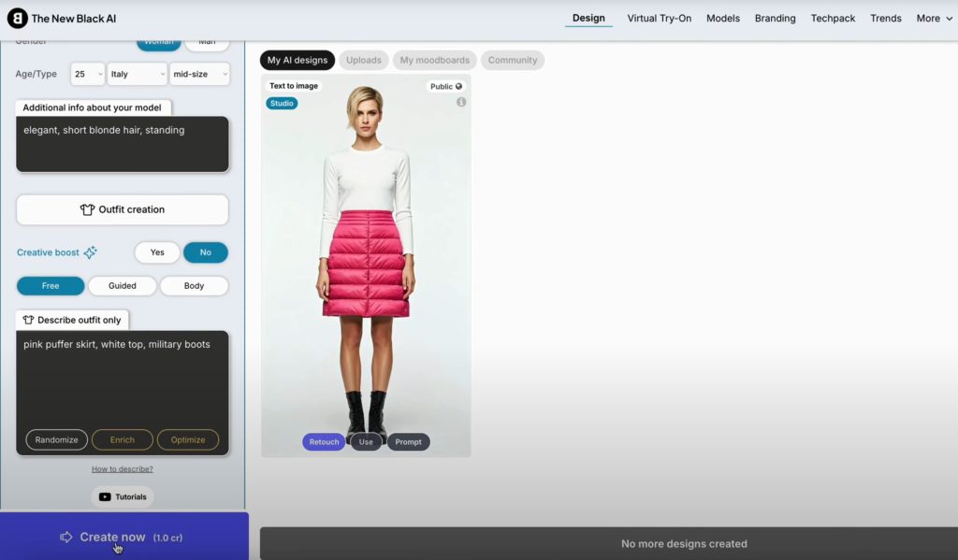958x560 pixels.
Task: Click the info icon on design card
Action: [461, 102]
